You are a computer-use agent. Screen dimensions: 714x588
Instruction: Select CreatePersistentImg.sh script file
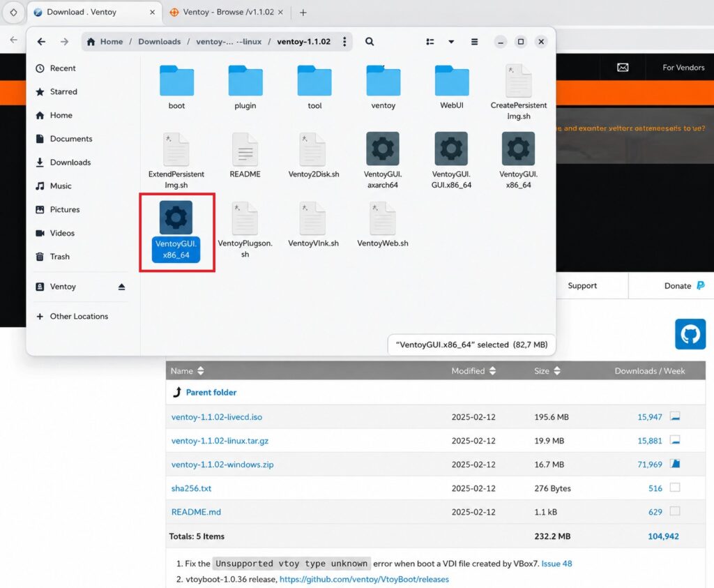click(x=518, y=93)
